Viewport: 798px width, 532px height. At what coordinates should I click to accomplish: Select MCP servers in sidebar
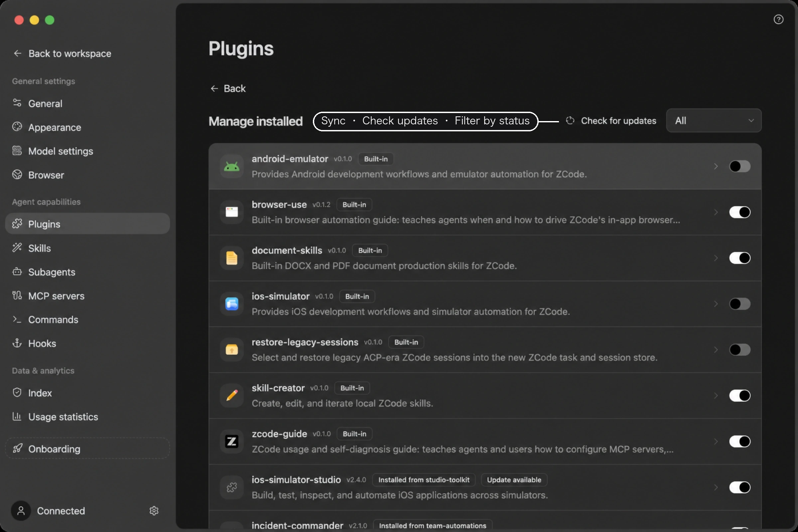tap(87, 296)
